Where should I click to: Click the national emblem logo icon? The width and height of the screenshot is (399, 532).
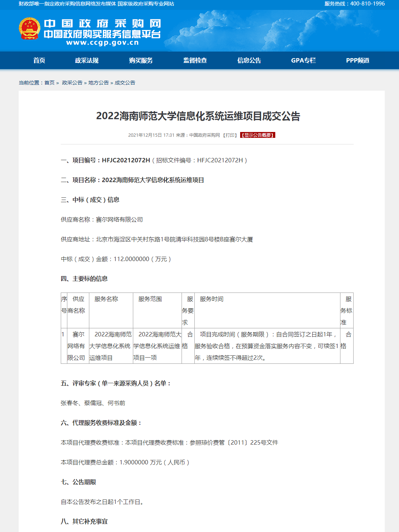(30, 29)
